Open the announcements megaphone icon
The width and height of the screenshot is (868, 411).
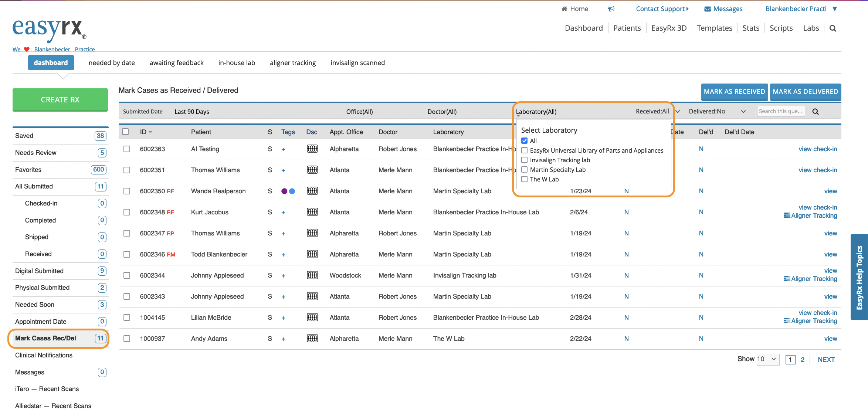coord(611,9)
